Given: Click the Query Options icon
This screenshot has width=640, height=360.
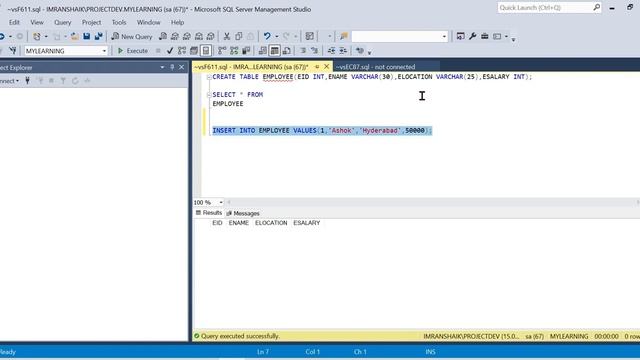Looking at the screenshot, I should tap(194, 51).
